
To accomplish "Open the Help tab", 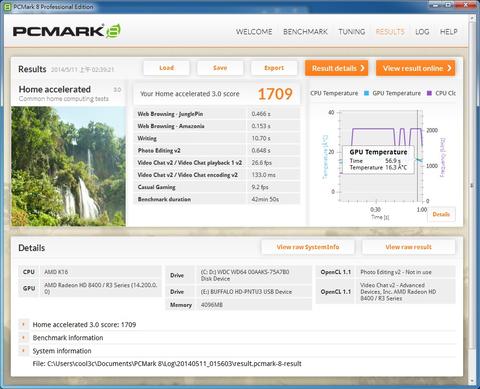I will [x=449, y=32].
